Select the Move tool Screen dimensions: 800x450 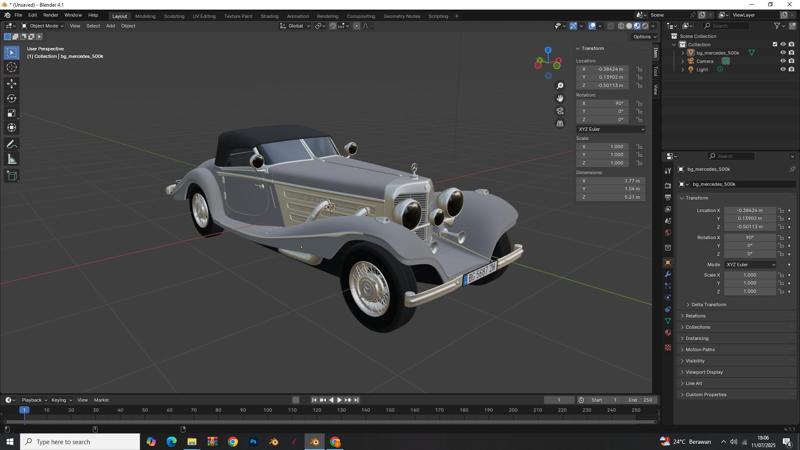(12, 83)
